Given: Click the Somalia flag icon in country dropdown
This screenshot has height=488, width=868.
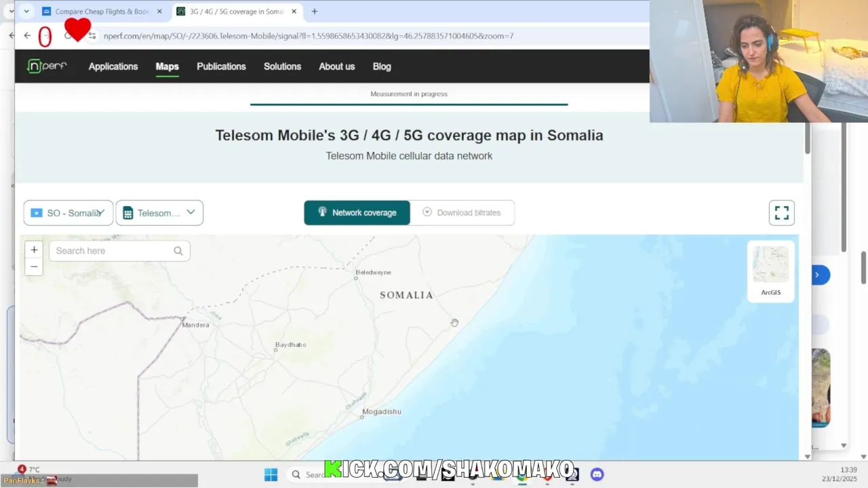Looking at the screenshot, I should 37,213.
